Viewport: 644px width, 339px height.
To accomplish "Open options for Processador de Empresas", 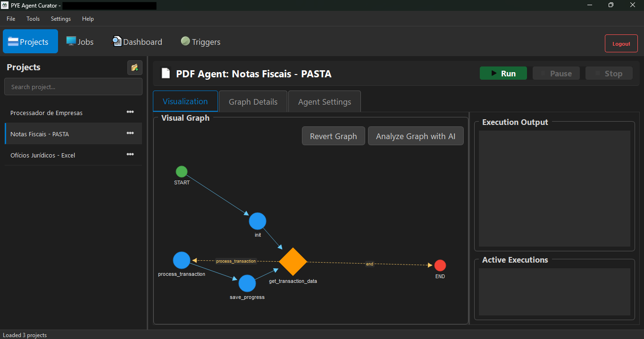I will tap(130, 112).
